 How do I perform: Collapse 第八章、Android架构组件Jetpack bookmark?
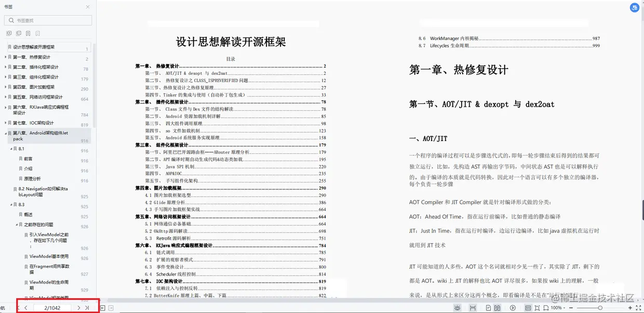point(5,133)
